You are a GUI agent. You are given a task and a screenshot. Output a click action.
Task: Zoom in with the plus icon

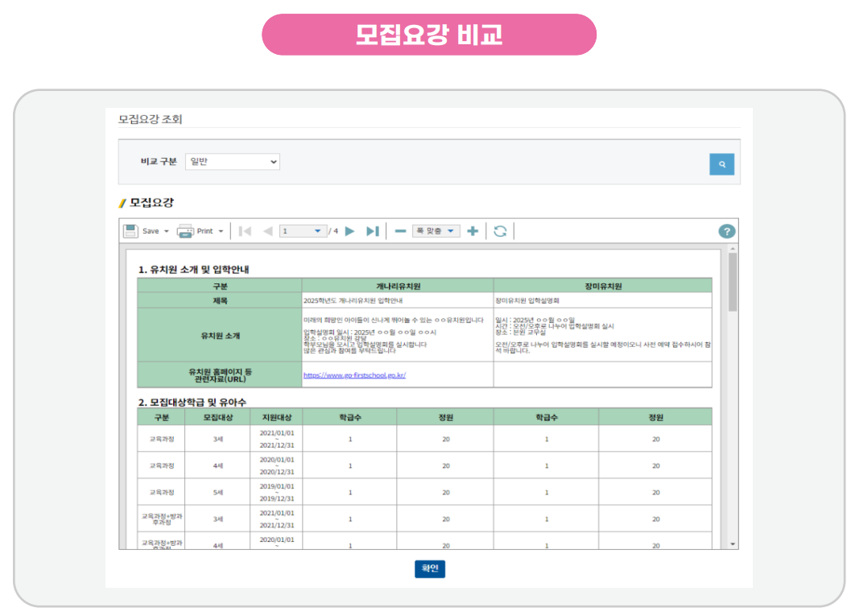coord(472,231)
